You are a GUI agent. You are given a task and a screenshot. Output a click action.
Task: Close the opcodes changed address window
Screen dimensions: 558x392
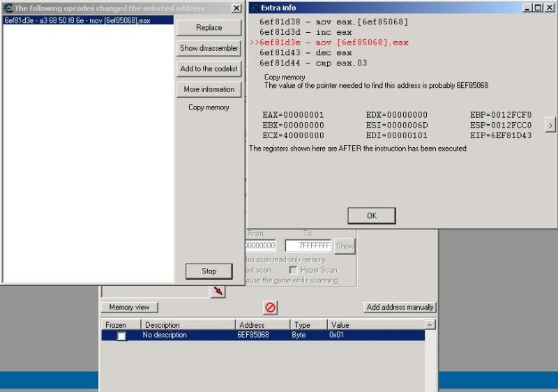[x=236, y=8]
